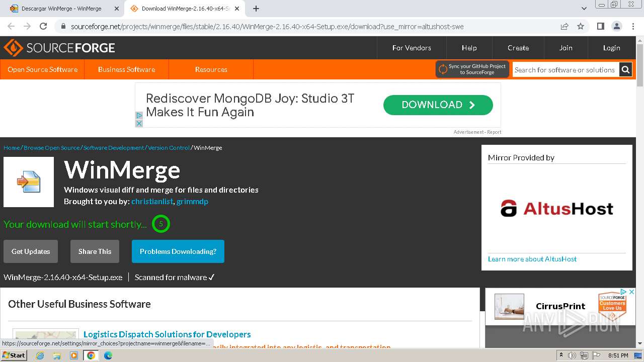Click the Get Updates button
This screenshot has width=644, height=362.
[x=31, y=251]
